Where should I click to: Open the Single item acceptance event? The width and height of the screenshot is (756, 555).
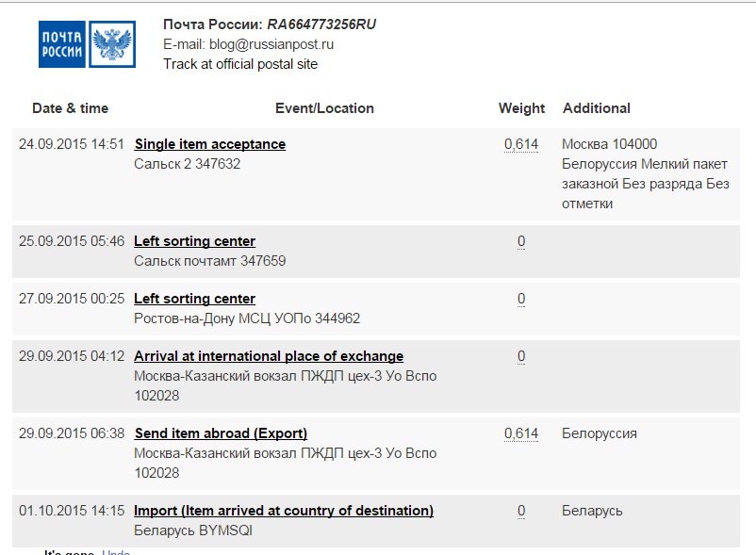point(210,144)
